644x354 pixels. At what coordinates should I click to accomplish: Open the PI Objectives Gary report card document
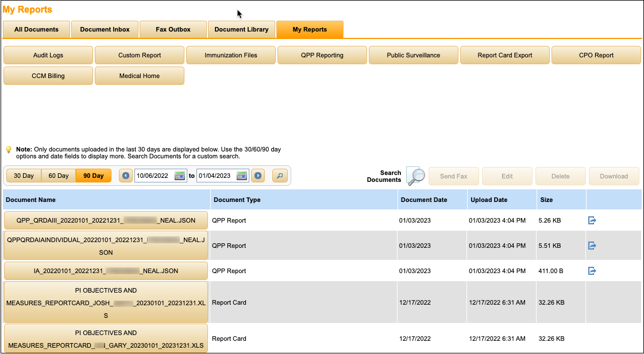106,339
